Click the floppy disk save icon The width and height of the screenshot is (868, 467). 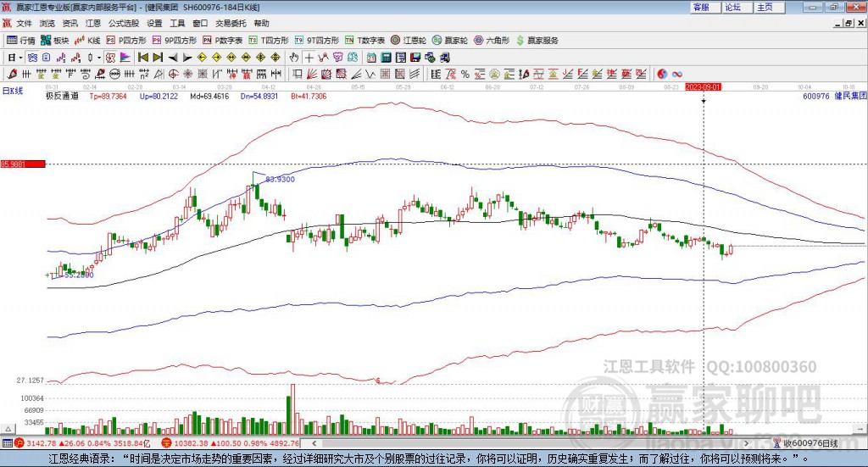(415, 58)
